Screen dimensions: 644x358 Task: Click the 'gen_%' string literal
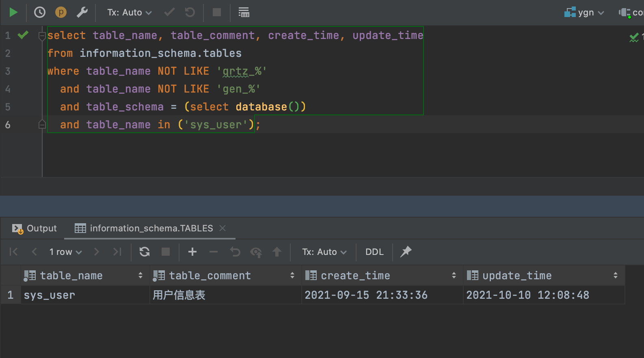coord(238,89)
